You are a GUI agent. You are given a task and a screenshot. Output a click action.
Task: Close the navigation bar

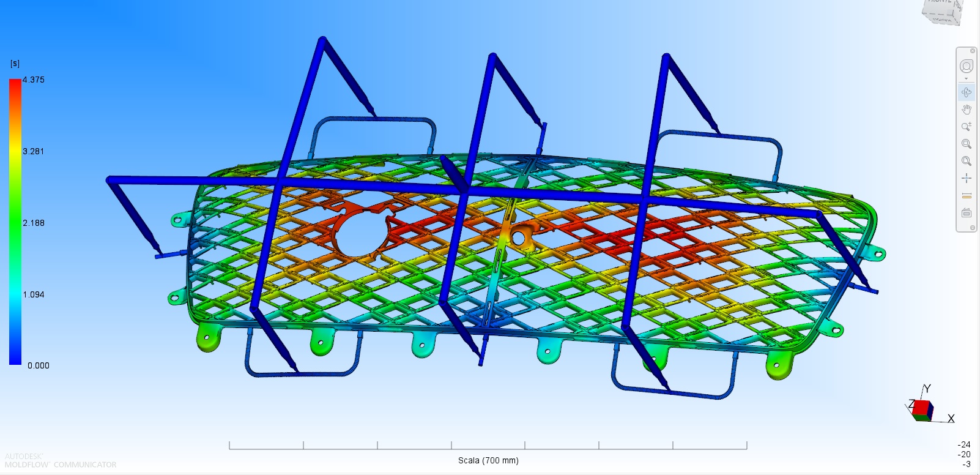point(973,51)
